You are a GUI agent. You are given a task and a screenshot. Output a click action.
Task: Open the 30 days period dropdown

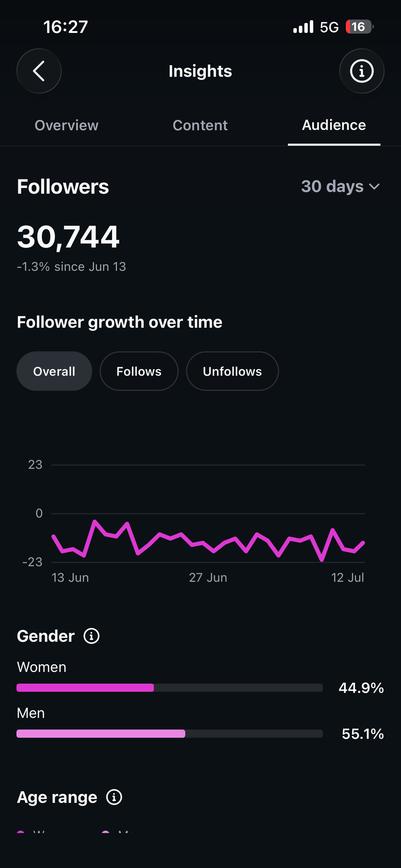[341, 186]
